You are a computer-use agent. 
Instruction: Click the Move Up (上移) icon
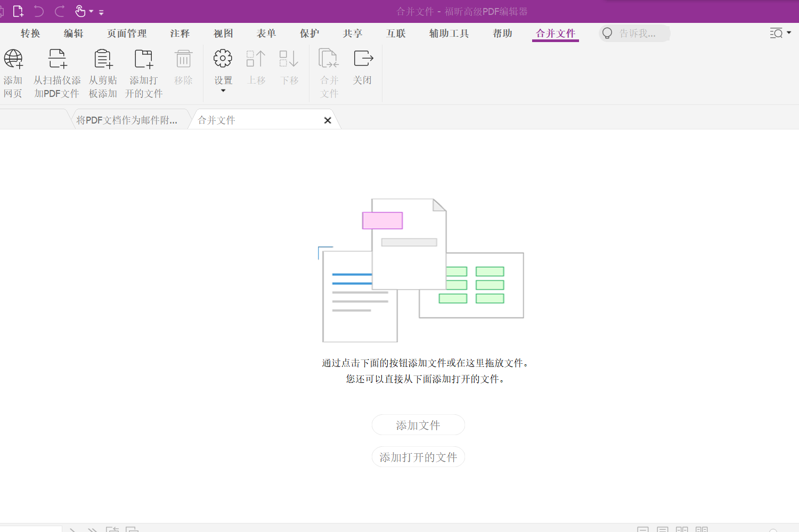(x=256, y=59)
